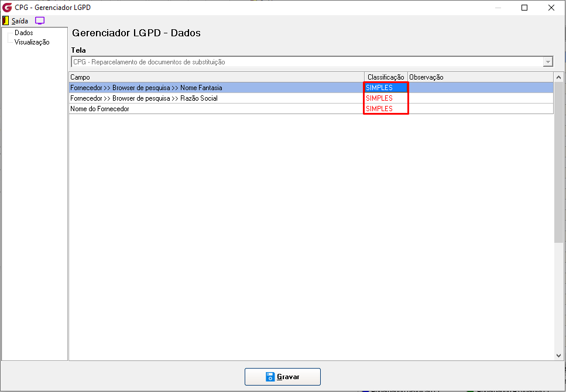
Task: Click the purple monitor icon in toolbar
Action: click(x=40, y=20)
